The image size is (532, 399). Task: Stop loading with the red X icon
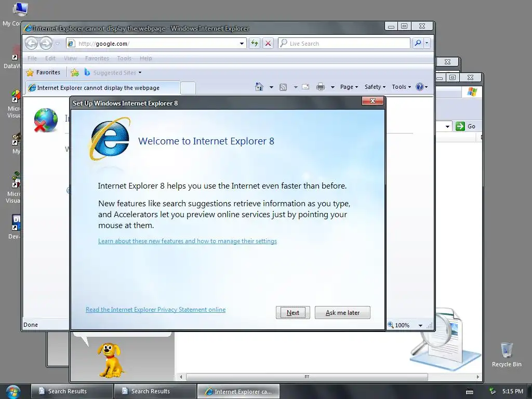(x=268, y=44)
